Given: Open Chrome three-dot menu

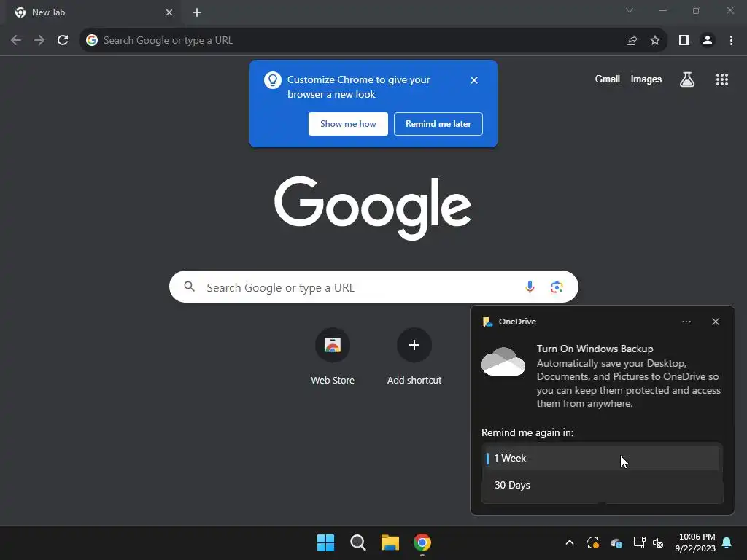Looking at the screenshot, I should [x=731, y=41].
